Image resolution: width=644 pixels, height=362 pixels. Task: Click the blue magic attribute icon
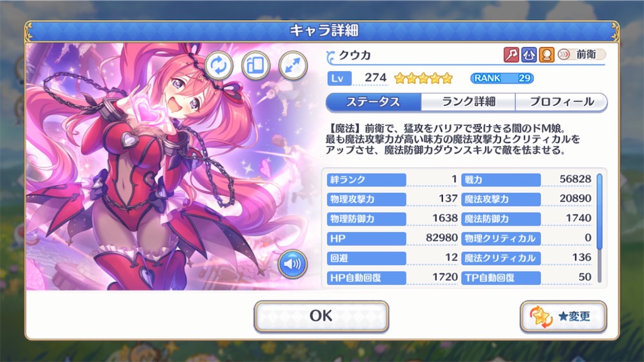[529, 55]
